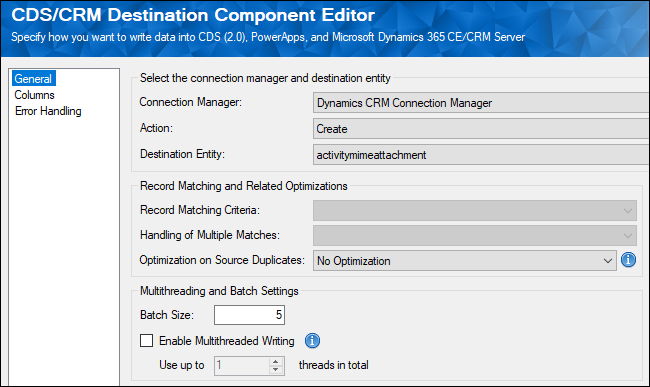Image resolution: width=650 pixels, height=387 pixels.
Task: Click the Batch Size input field
Action: point(249,315)
